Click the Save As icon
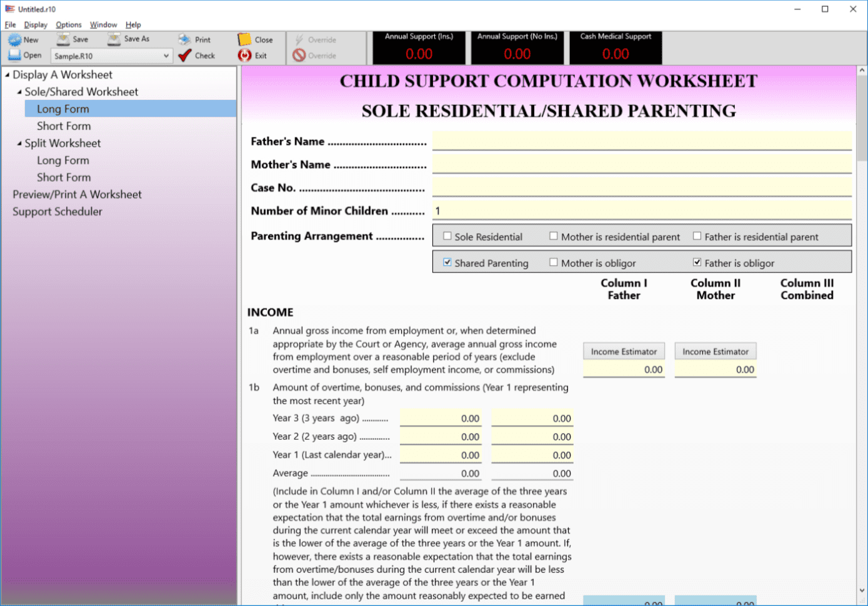The width and height of the screenshot is (868, 606). [114, 39]
